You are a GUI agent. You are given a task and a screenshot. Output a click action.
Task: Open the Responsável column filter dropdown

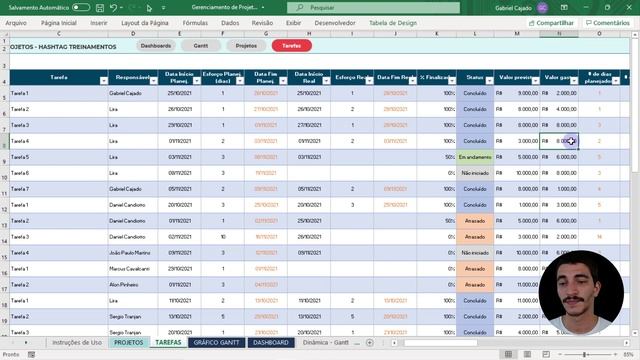[x=153, y=81]
